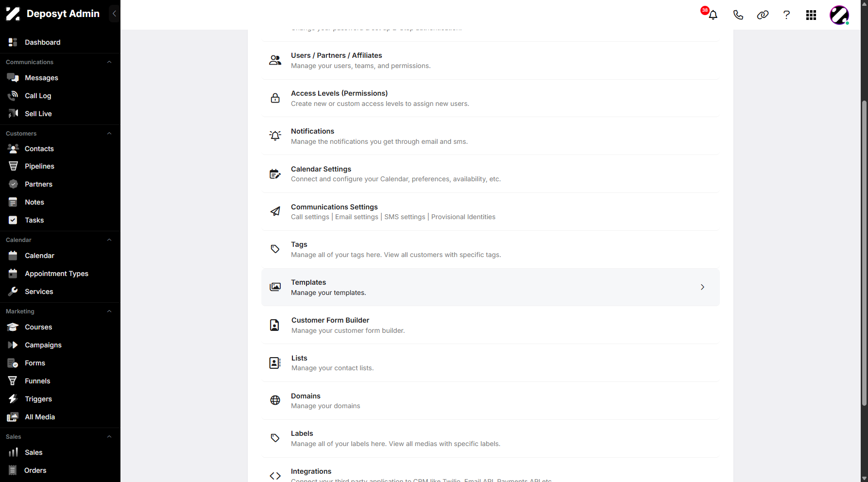Click the Domains globe icon

coord(275,400)
